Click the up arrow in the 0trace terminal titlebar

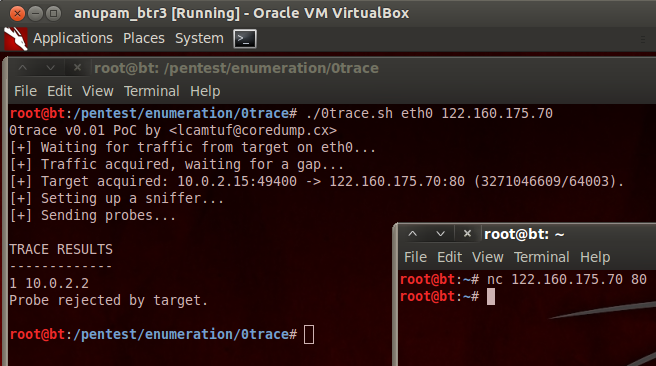[23, 68]
